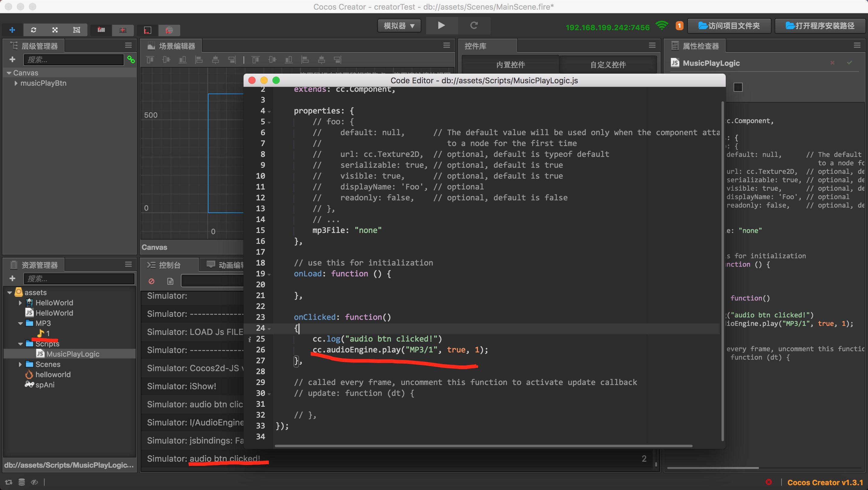Viewport: 868px width, 490px height.
Task: Collapse the MP3 folder in assets
Action: [x=20, y=323]
